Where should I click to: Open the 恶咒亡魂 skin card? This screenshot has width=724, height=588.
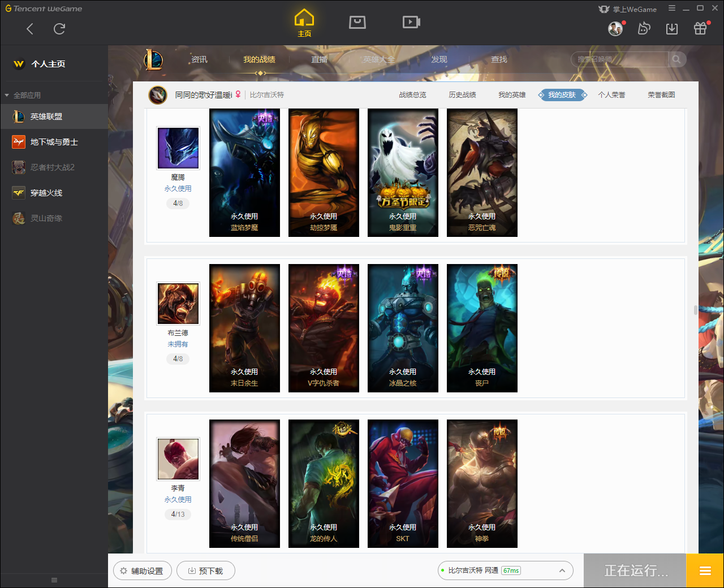(482, 172)
